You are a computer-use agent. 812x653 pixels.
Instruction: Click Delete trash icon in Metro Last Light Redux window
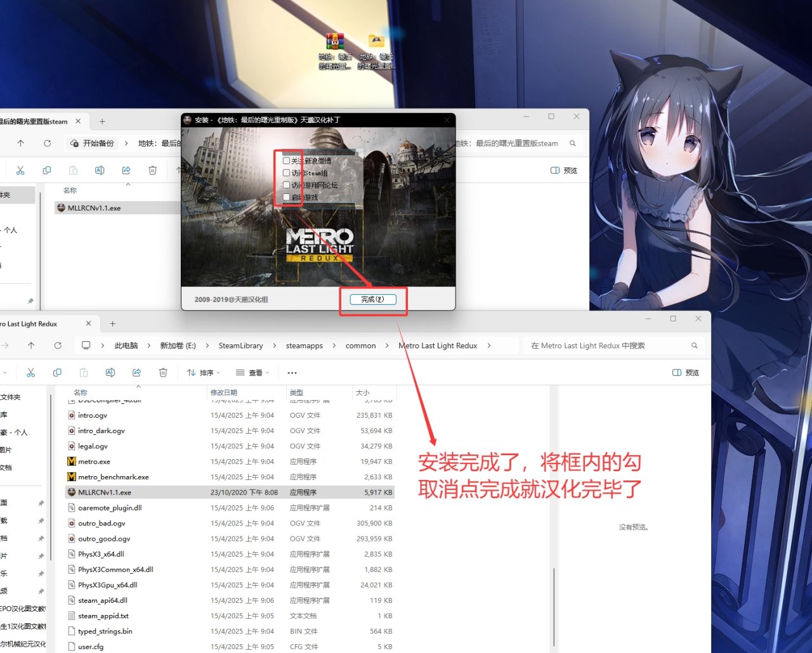point(163,373)
